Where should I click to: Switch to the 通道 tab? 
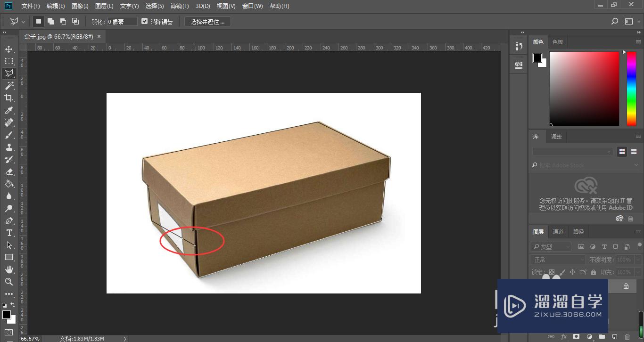click(x=558, y=232)
